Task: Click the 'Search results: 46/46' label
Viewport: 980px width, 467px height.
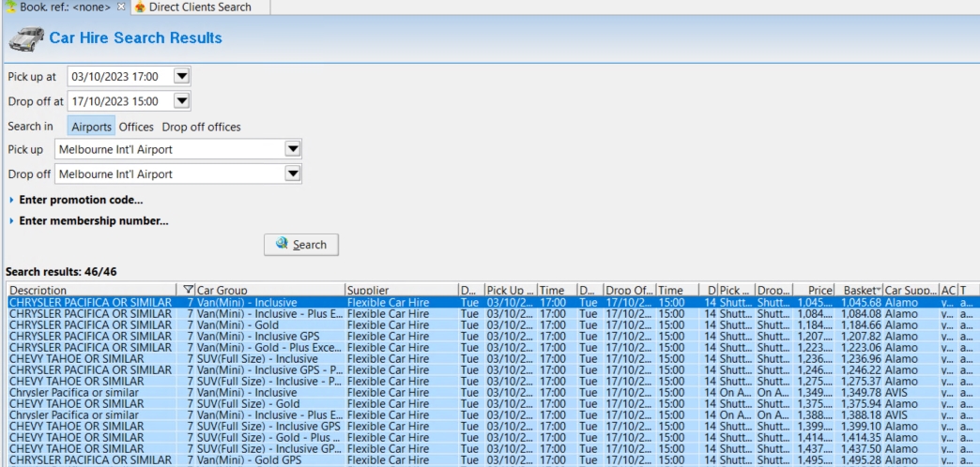Action: coord(61,272)
